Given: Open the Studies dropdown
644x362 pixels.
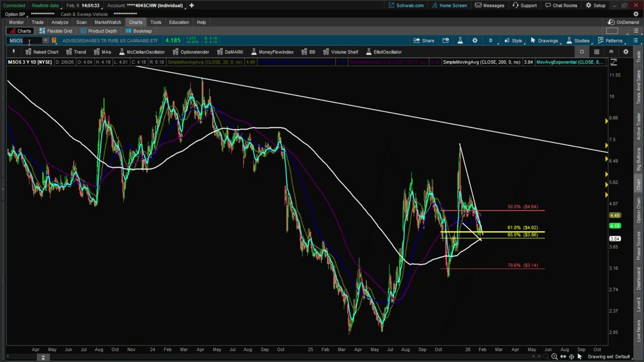Looking at the screenshot, I should tap(578, 41).
